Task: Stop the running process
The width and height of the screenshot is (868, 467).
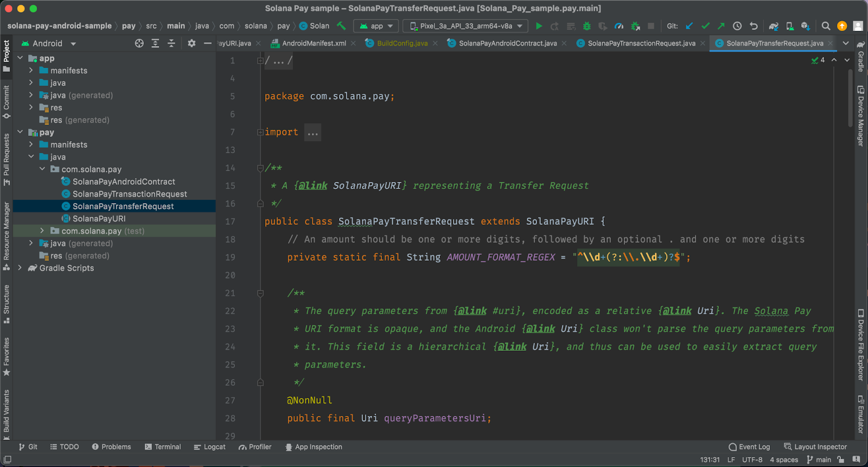Action: pyautogui.click(x=651, y=26)
